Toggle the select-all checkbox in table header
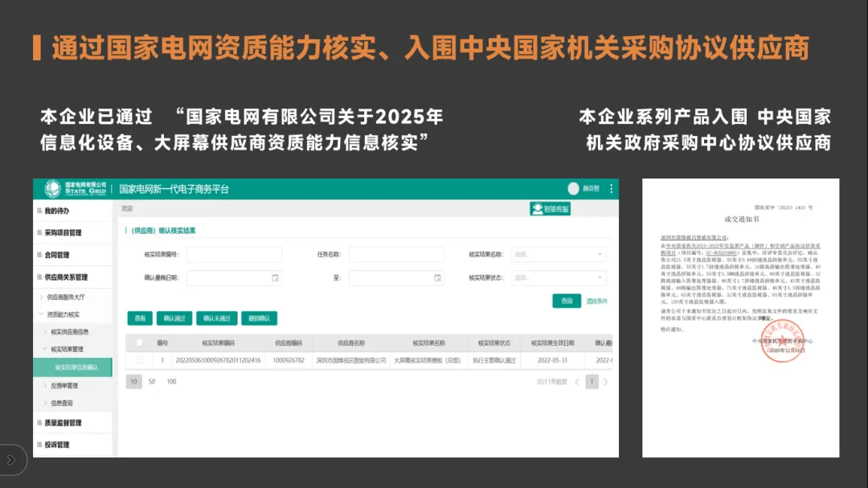This screenshot has height=488, width=868. pyautogui.click(x=140, y=342)
